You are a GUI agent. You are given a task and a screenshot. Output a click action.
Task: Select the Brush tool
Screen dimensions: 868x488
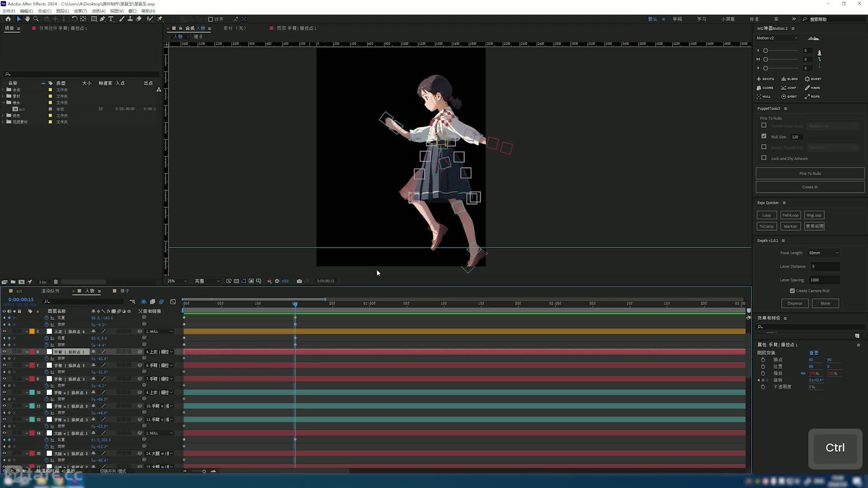tap(122, 19)
